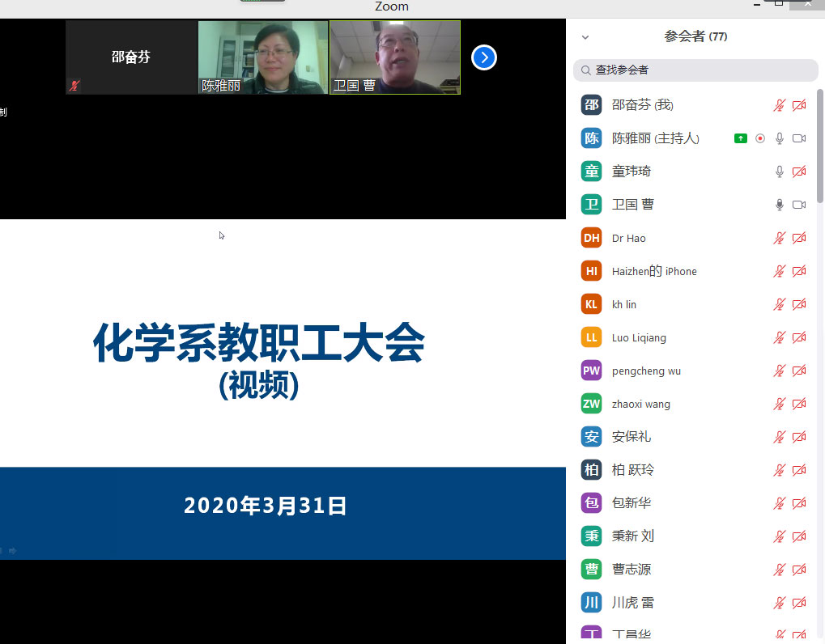825x644 pixels.
Task: Show next video thumbnails with blue arrow
Action: tap(483, 57)
